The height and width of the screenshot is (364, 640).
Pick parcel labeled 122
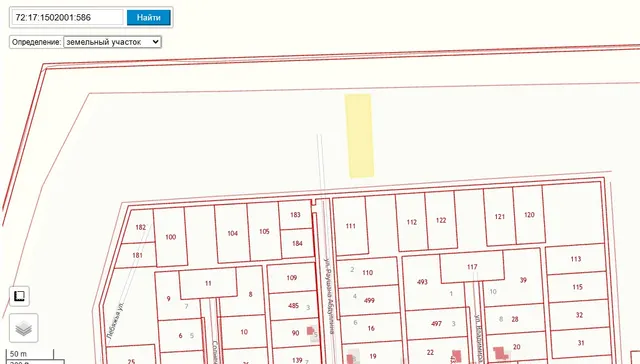pos(441,220)
